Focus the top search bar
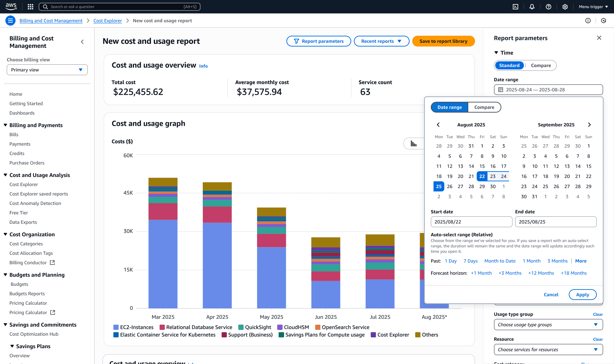The width and height of the screenshot is (614, 364). 120,7
